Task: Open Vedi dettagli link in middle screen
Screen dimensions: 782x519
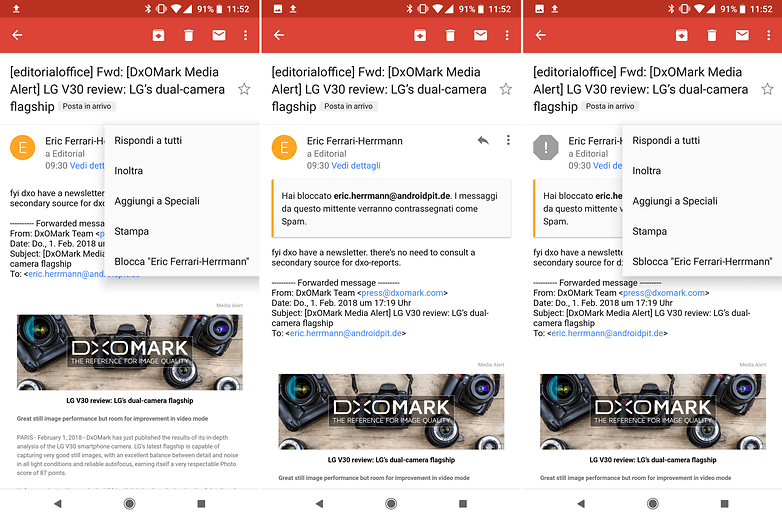Action: (x=356, y=166)
